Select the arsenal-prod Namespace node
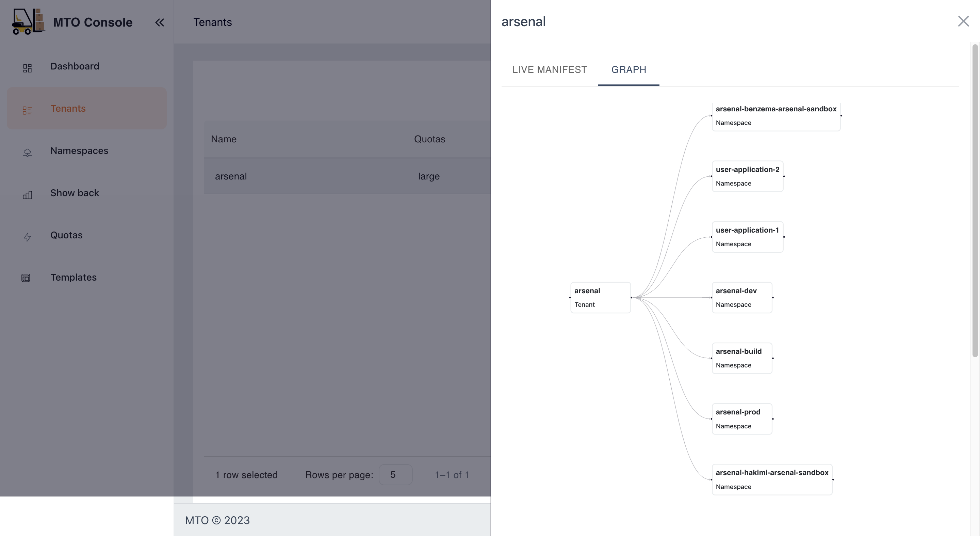This screenshot has height=536, width=980. (741, 419)
